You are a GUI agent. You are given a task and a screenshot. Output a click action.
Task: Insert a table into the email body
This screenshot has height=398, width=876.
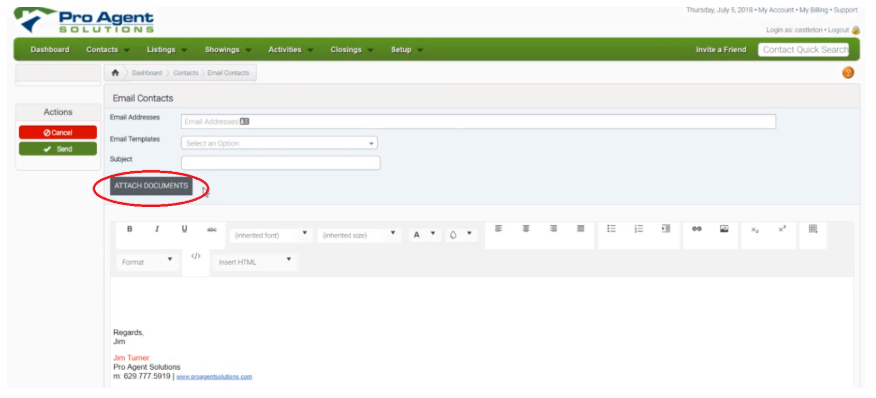pos(813,229)
